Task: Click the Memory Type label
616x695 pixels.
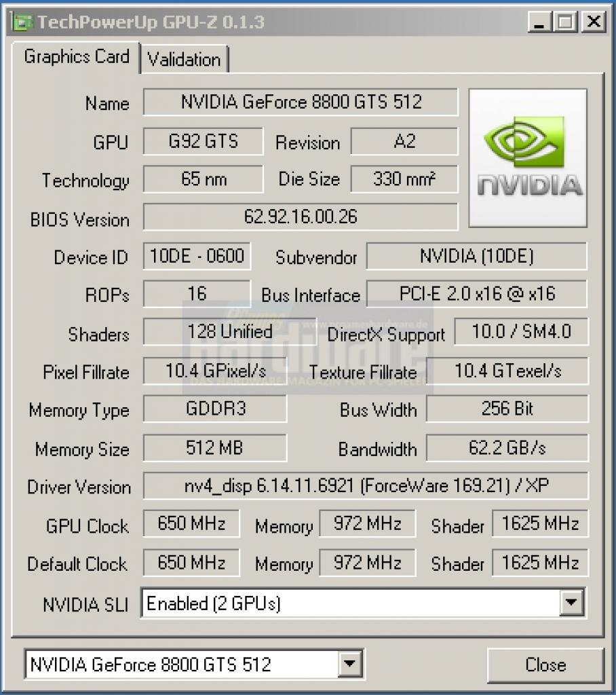Action: (79, 411)
